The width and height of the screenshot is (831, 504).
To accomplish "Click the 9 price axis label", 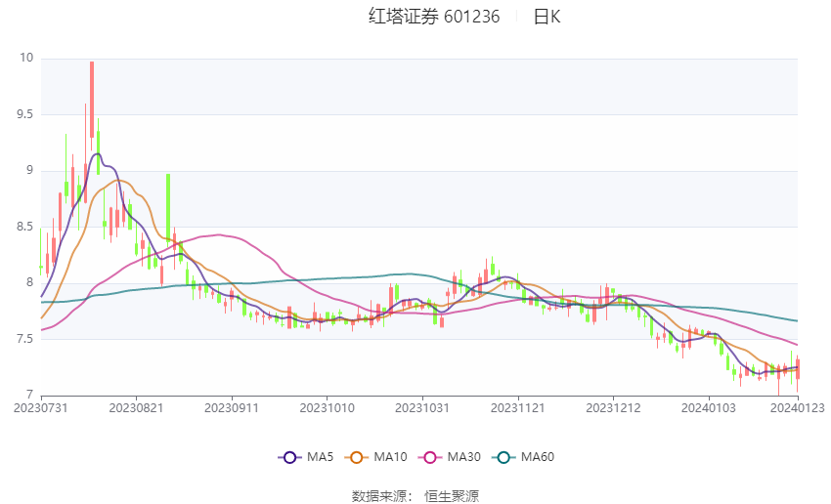I will pos(29,170).
